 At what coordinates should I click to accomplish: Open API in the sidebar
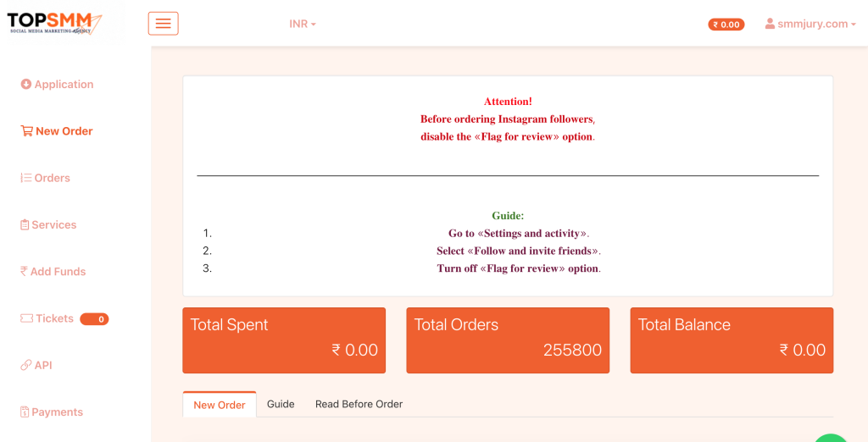(x=36, y=365)
